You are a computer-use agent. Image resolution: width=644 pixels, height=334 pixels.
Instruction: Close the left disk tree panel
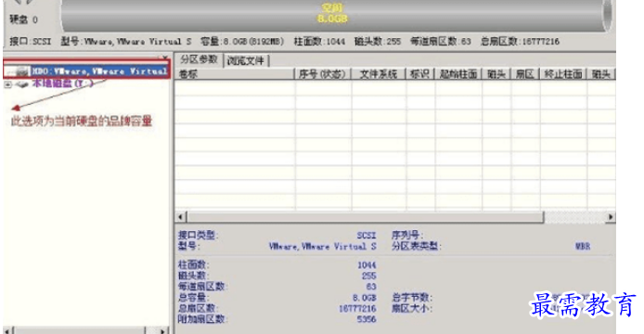[164, 58]
